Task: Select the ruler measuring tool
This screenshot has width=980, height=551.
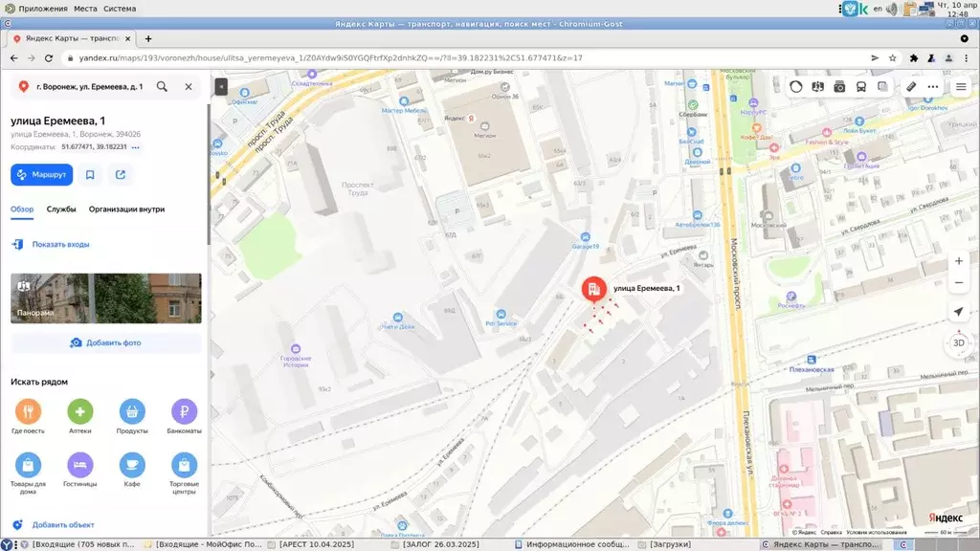Action: [x=911, y=87]
